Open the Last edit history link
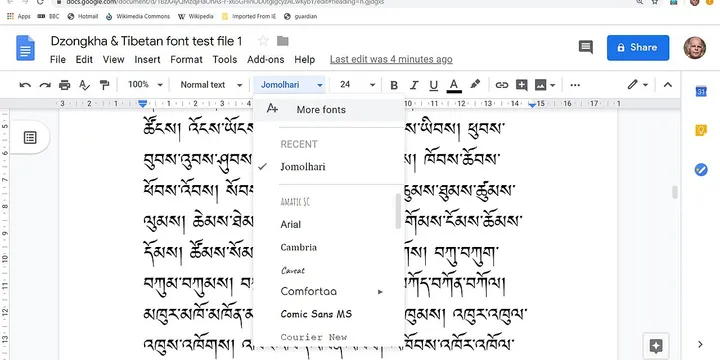The width and height of the screenshot is (720, 360). pos(391,60)
